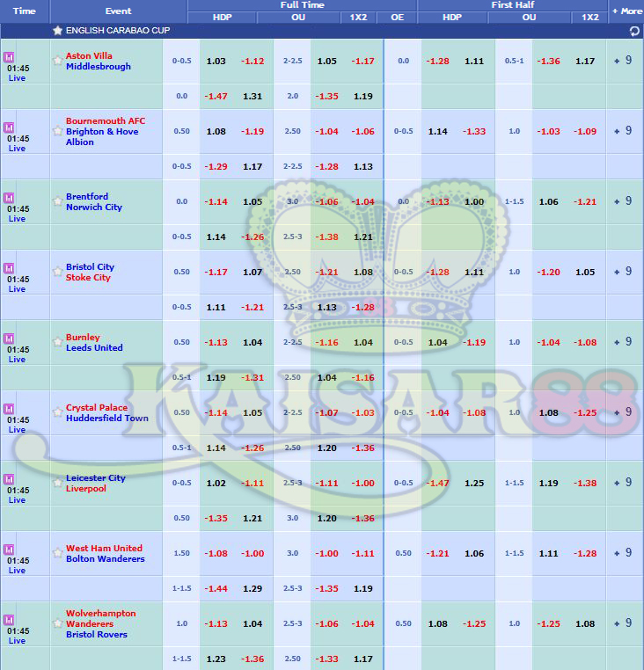Select Brentford full time HDP odds -1.14
644x670 pixels.
point(216,201)
